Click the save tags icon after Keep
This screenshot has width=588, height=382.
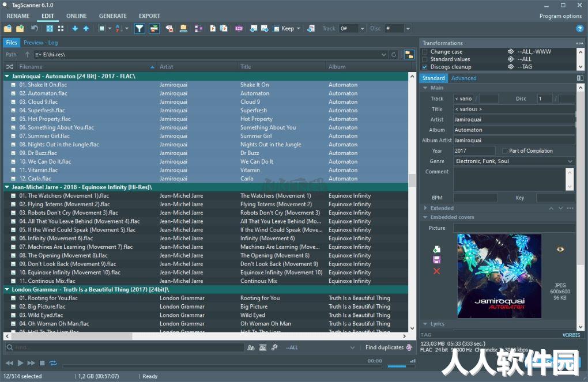[311, 28]
